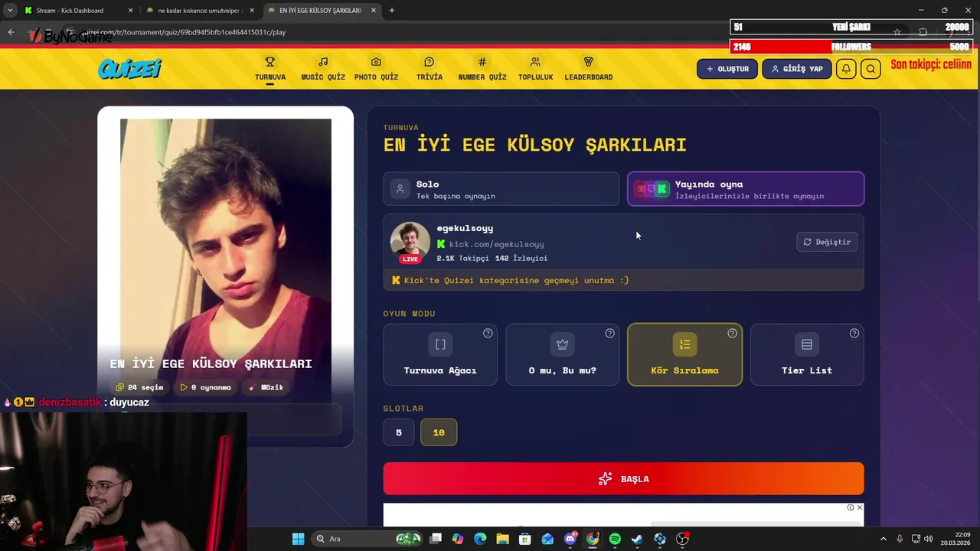The width and height of the screenshot is (980, 551).
Task: Launch Copilot from the taskbar
Action: 458,539
